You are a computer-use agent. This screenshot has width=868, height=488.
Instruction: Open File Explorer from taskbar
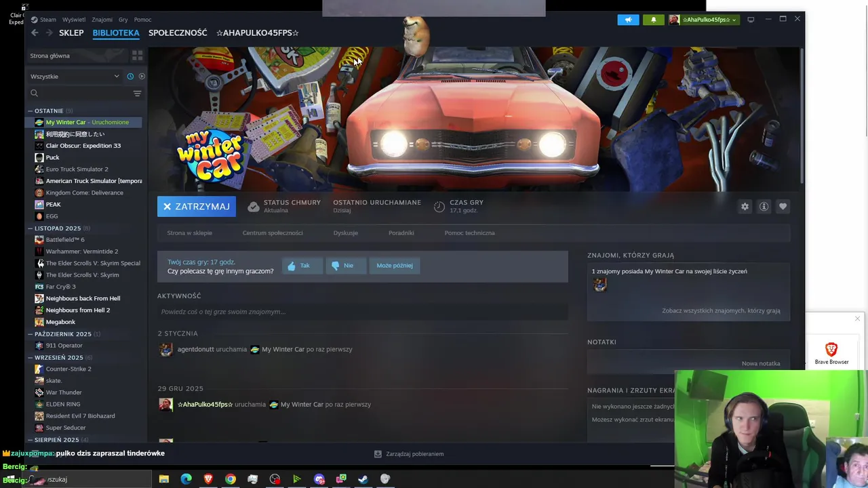pos(164,479)
